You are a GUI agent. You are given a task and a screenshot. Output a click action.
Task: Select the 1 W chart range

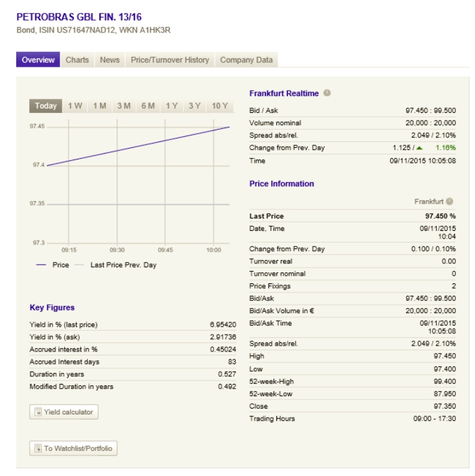point(75,106)
